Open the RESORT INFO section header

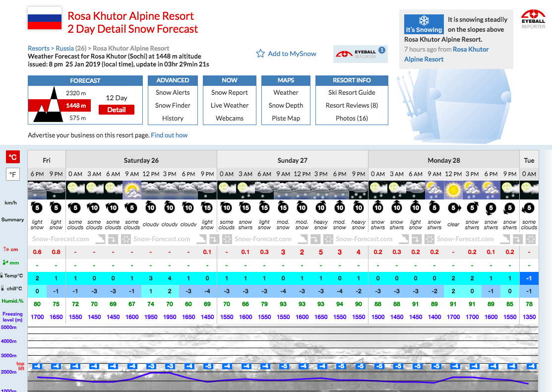pyautogui.click(x=352, y=80)
